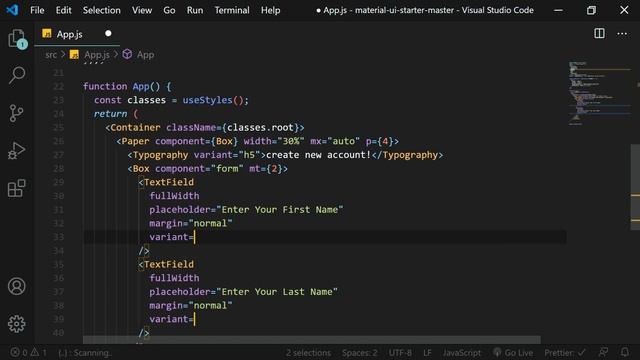Image resolution: width=640 pixels, height=360 pixels.
Task: Open the Explorer view in the activity bar
Action: tap(17, 39)
